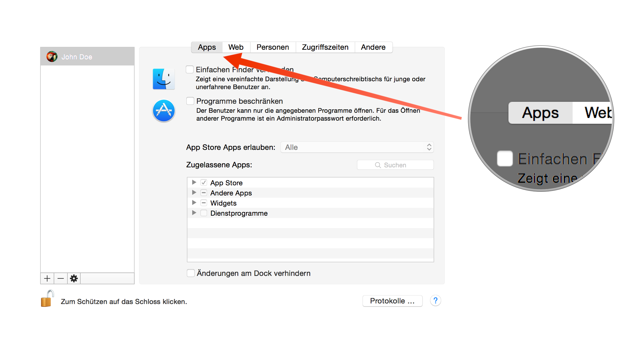Expand the Widgets disclosure triangle
This screenshot has height=347, width=644.
[x=194, y=203]
